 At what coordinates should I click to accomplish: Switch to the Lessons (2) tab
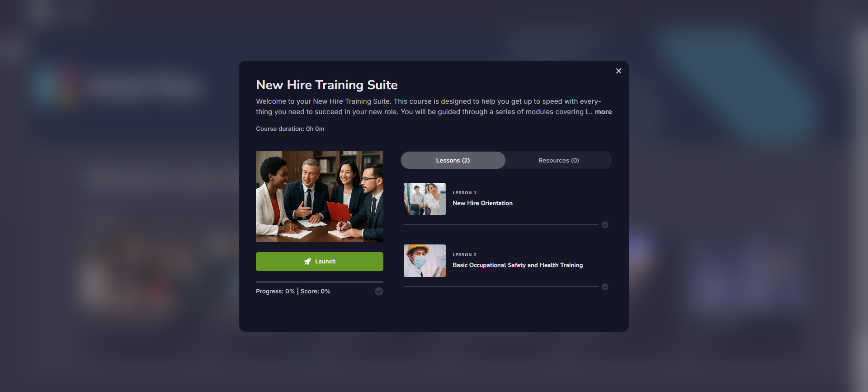pos(453,160)
